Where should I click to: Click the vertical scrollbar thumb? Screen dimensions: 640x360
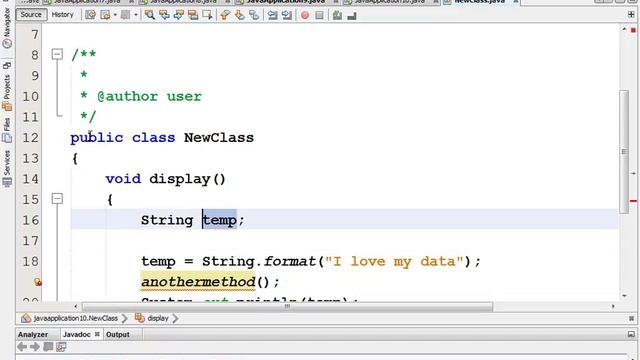click(x=624, y=151)
